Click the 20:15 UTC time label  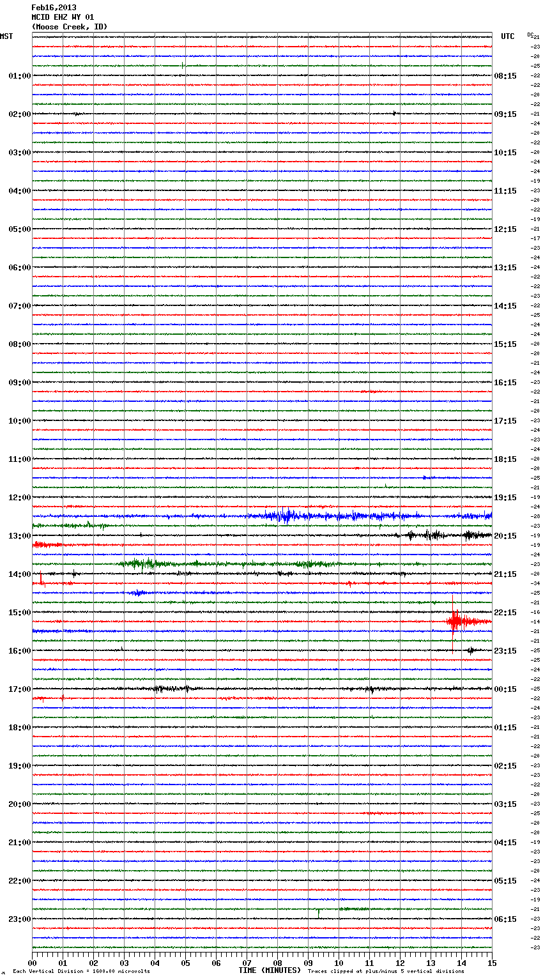505,536
